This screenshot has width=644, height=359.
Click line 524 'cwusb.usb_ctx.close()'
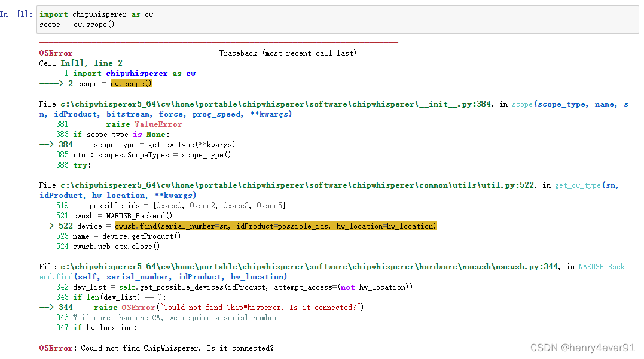click(x=116, y=247)
